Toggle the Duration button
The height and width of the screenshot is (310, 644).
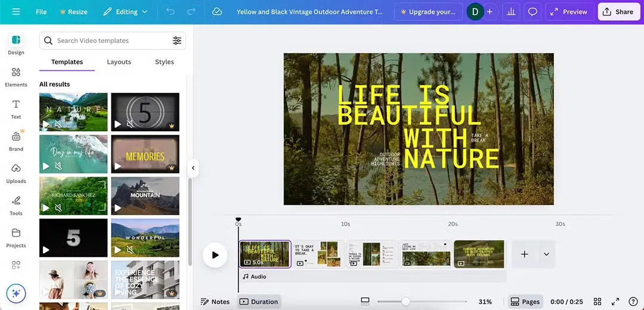(259, 302)
